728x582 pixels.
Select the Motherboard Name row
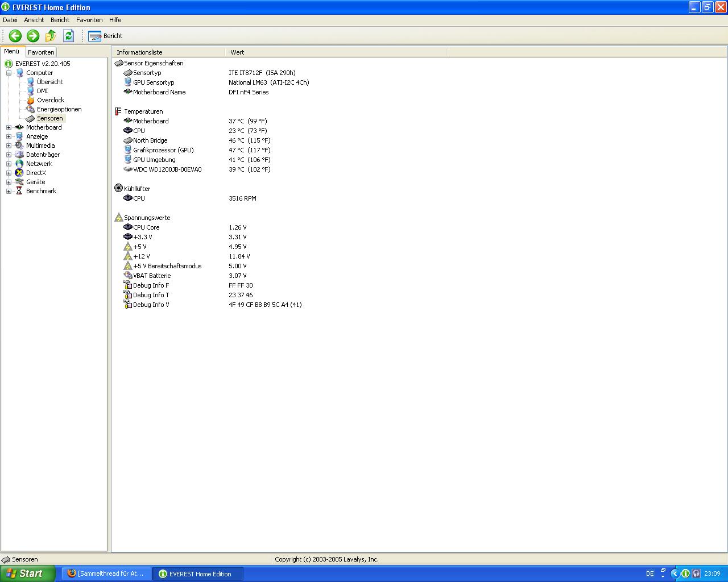point(196,92)
